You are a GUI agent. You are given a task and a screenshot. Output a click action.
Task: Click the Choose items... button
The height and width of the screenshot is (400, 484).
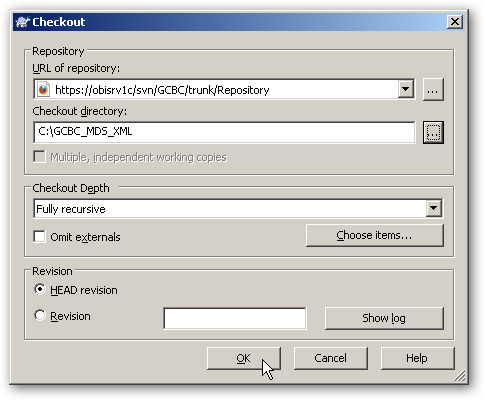coord(375,235)
